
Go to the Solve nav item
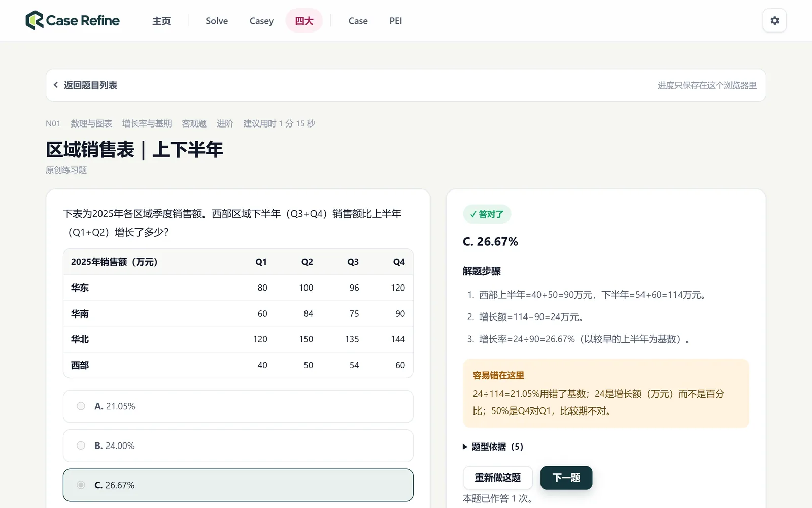pos(217,21)
